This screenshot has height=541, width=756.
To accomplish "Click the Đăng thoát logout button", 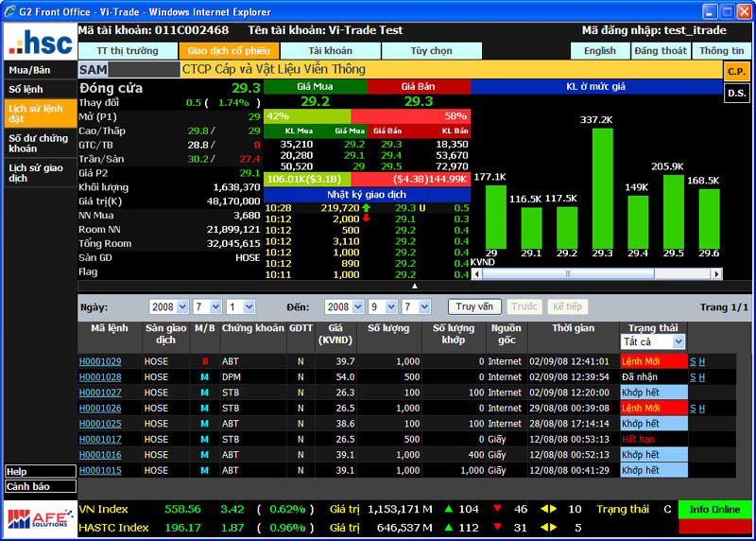I will 661,50.
